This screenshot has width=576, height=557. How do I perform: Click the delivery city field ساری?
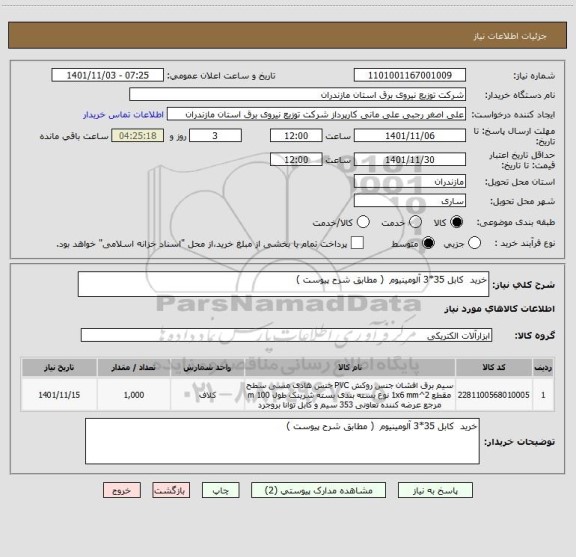click(x=410, y=201)
